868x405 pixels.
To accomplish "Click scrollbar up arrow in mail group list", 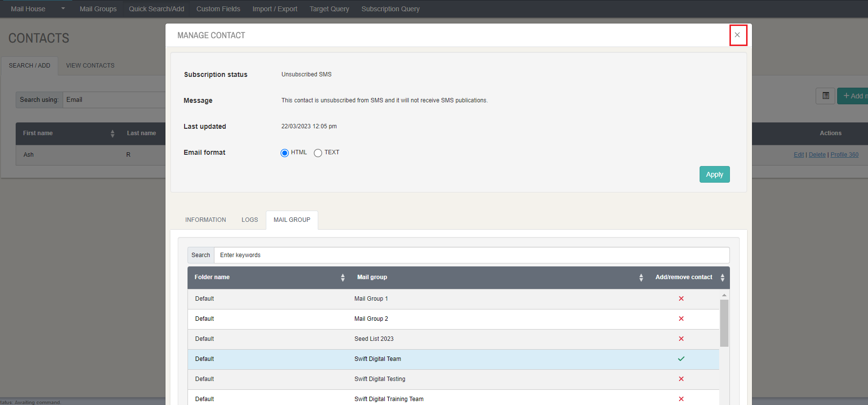I will (x=724, y=295).
